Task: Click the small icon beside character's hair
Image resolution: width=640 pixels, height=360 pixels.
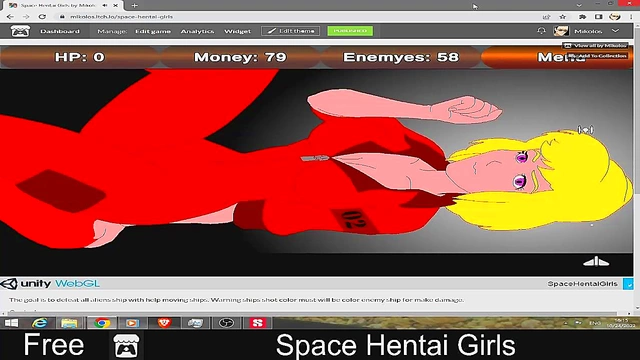Action: (585, 130)
